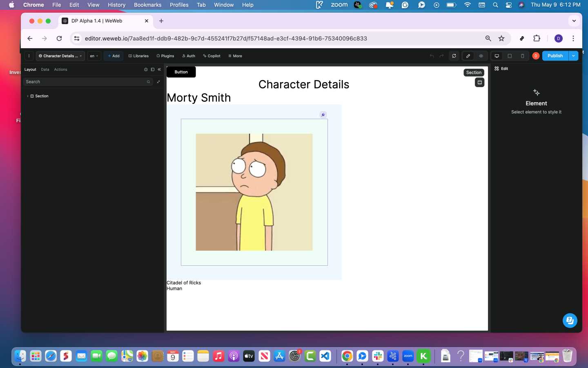This screenshot has height=368, width=588.
Task: Click the Morty character image
Action: click(254, 192)
